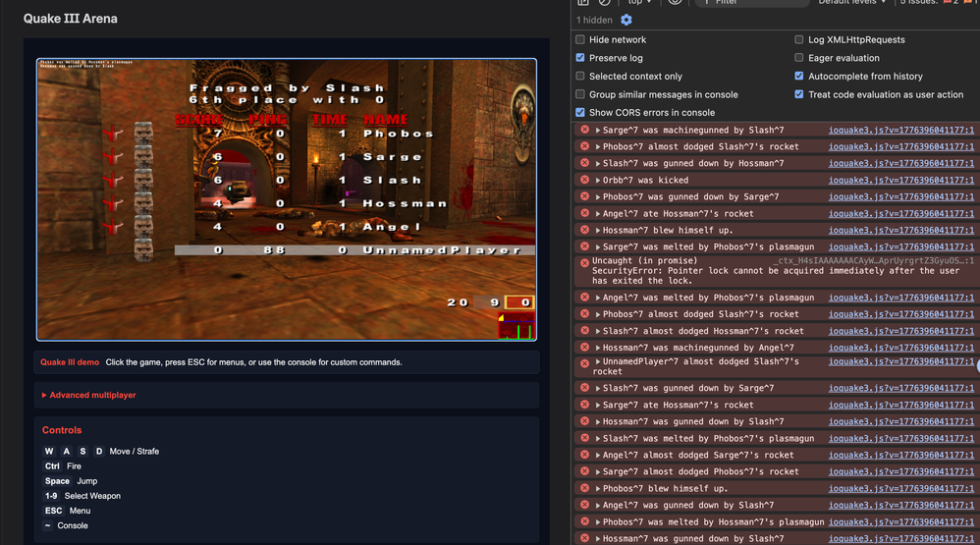The width and height of the screenshot is (980, 545).
Task: Click error icon beside 'Slash was gunned down by Sarge'
Action: click(x=584, y=388)
